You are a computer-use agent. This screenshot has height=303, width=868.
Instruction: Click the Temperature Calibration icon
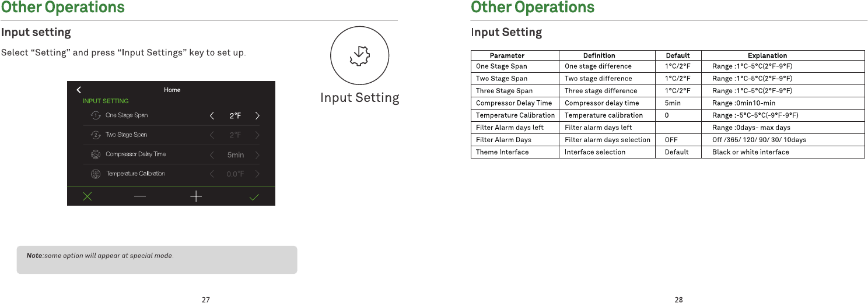pyautogui.click(x=95, y=174)
